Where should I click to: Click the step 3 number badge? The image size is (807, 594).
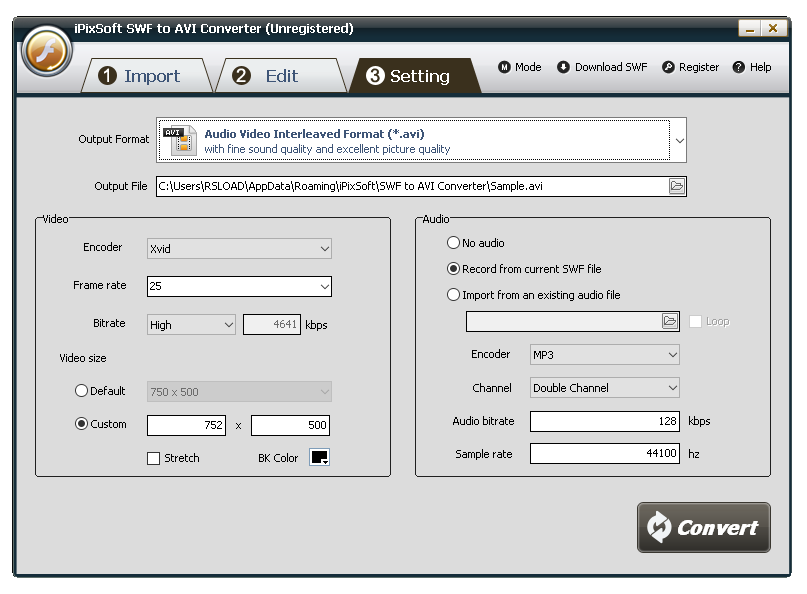pyautogui.click(x=375, y=76)
